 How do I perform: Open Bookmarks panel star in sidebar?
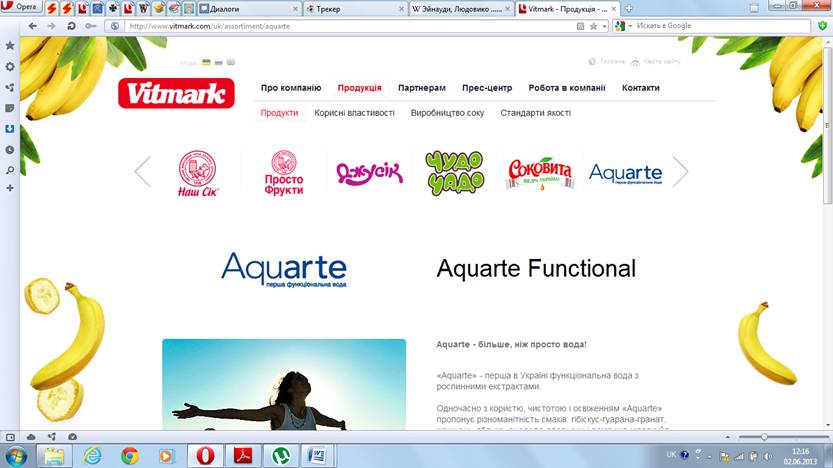click(x=10, y=46)
